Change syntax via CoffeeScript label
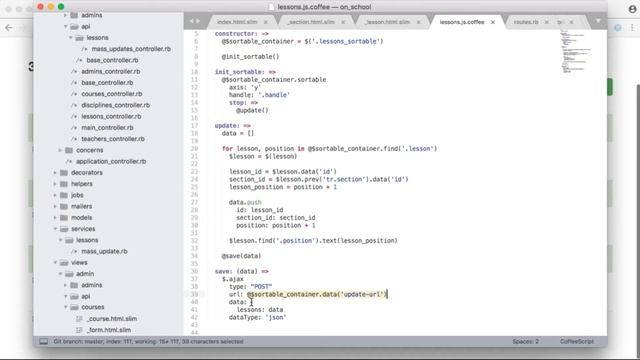 pyautogui.click(x=577, y=342)
